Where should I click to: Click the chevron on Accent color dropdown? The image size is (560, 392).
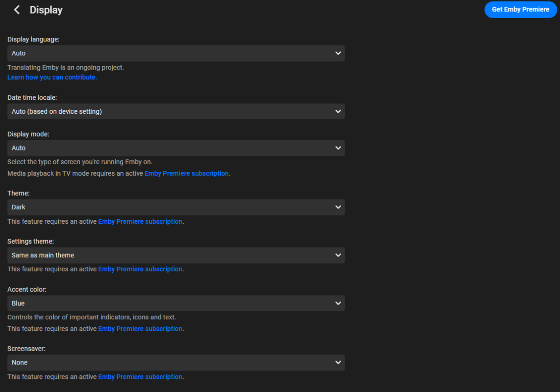pyautogui.click(x=338, y=303)
